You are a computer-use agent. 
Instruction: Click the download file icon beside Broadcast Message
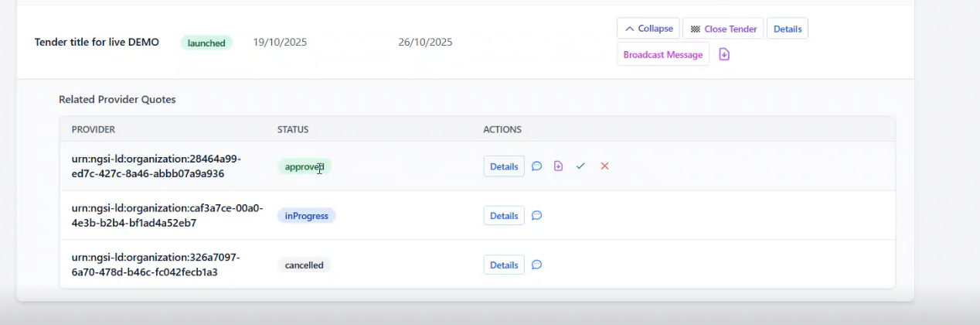724,54
